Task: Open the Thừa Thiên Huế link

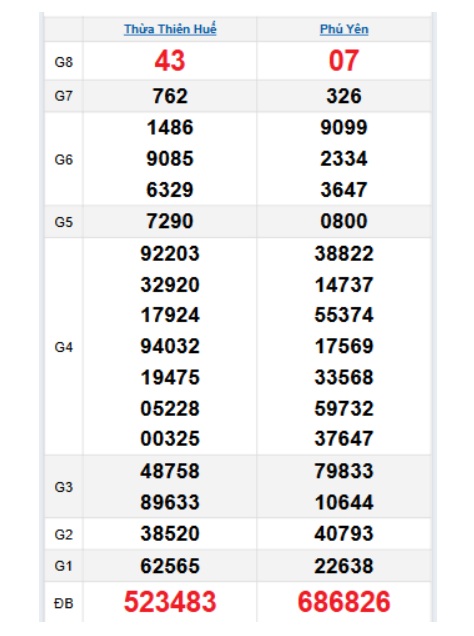Action: tap(170, 29)
